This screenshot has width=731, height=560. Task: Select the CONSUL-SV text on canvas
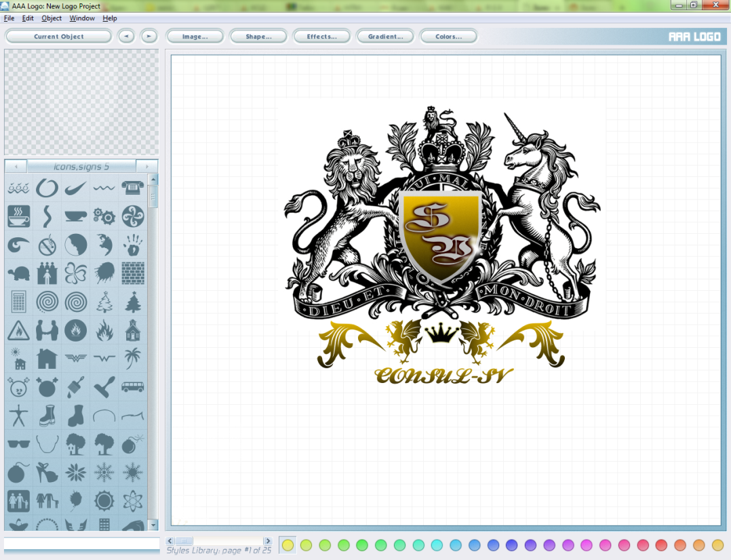coord(443,376)
